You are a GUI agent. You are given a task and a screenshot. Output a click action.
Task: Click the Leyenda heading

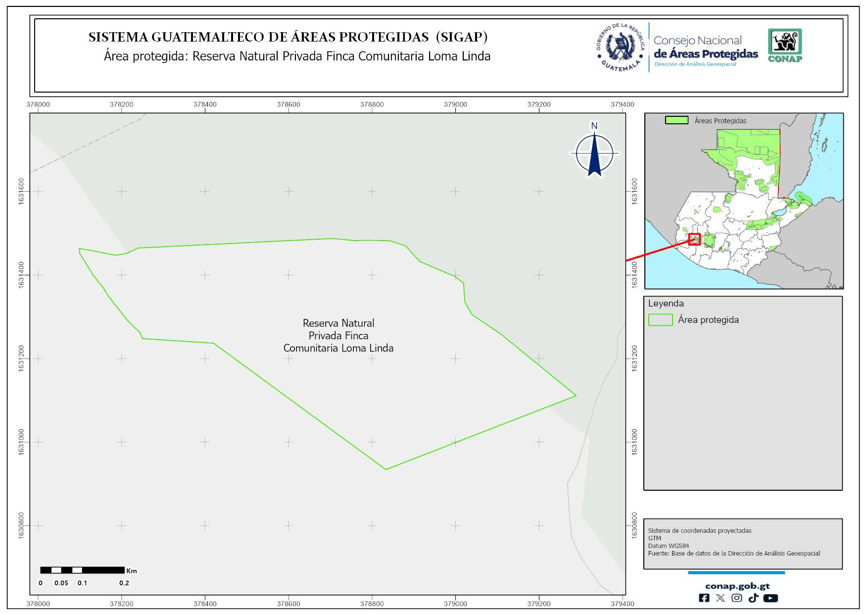[x=666, y=304]
